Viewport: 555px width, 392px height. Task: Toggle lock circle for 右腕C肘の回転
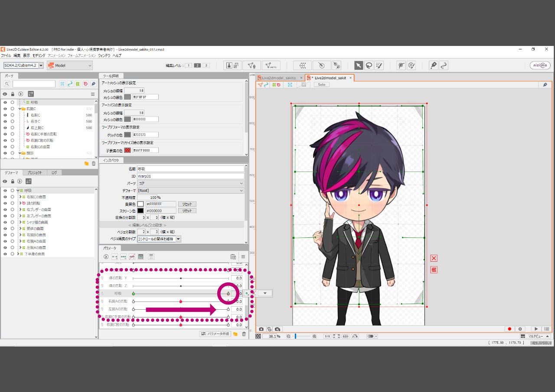pyautogui.click(x=13, y=140)
